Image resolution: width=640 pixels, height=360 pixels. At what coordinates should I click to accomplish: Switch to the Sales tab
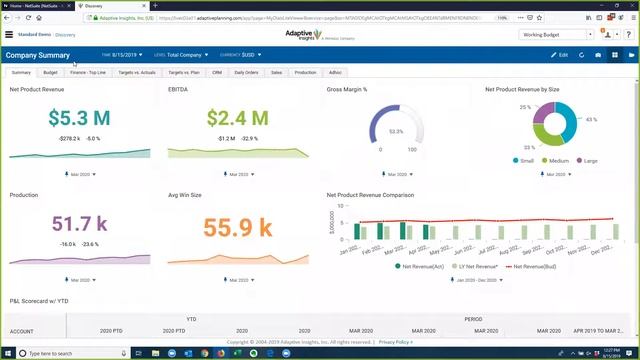[276, 72]
